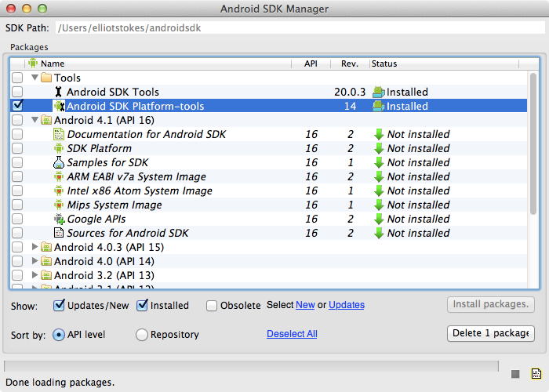This screenshot has height=392, width=549.
Task: Click the Installed status icon for Platform-tools
Action: [x=379, y=106]
